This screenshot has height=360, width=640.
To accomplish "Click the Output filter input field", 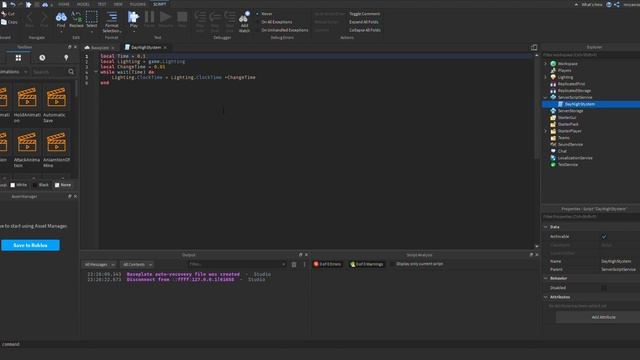I will click(x=237, y=264).
